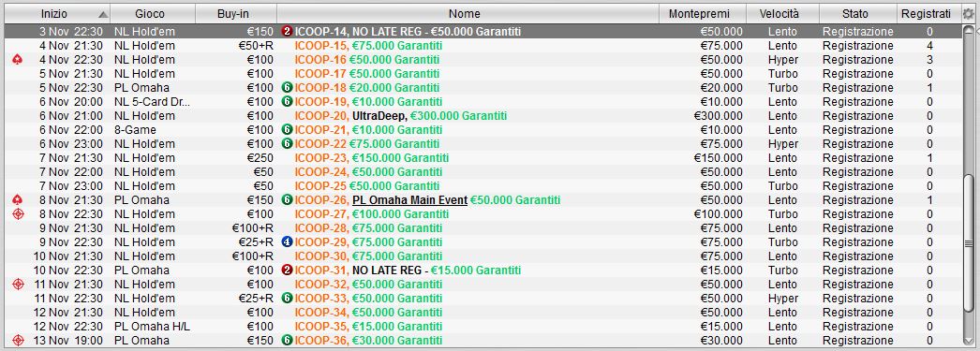Click the red 2 badge on ICOOP-14

pyautogui.click(x=287, y=32)
